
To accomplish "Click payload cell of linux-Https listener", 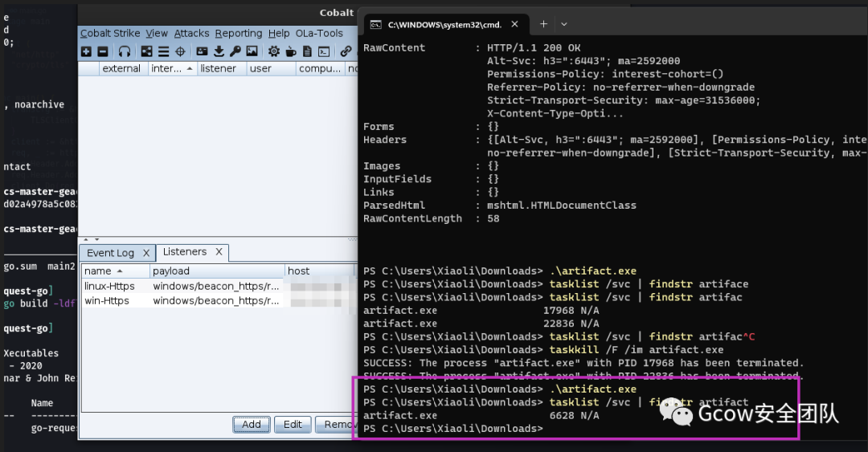I will pos(216,286).
